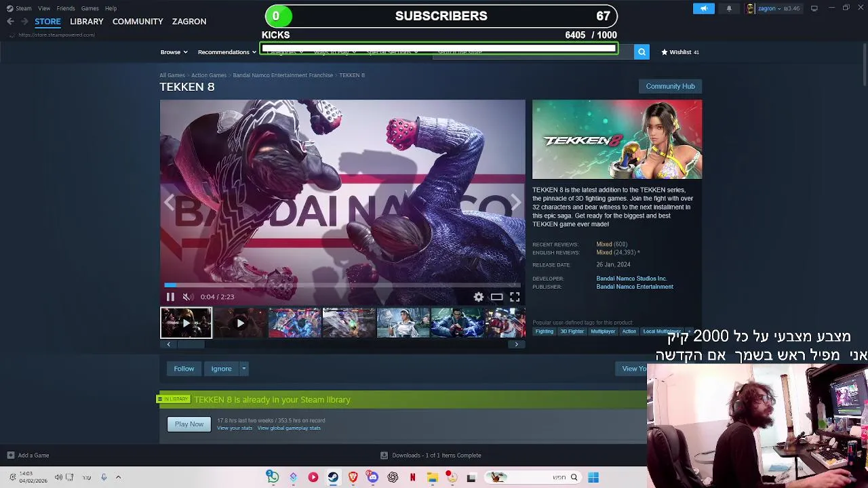
Task: Switch to the LIBRARY tab
Action: click(x=86, y=22)
